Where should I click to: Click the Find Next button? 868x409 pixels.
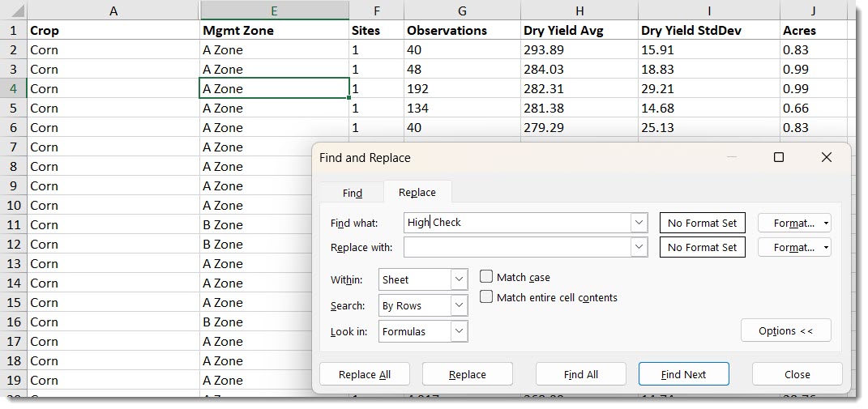683,374
